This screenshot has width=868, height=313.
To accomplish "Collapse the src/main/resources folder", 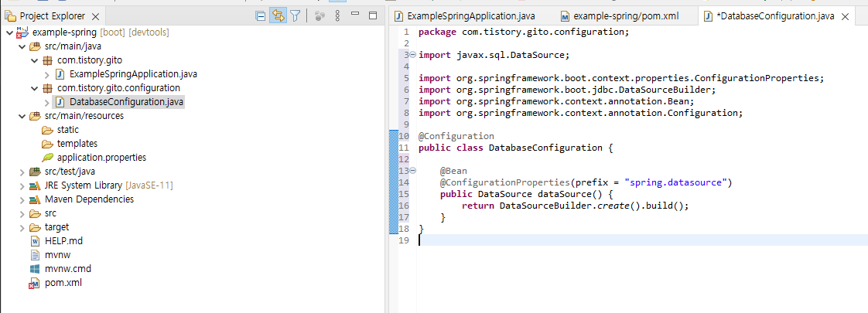I will point(22,116).
